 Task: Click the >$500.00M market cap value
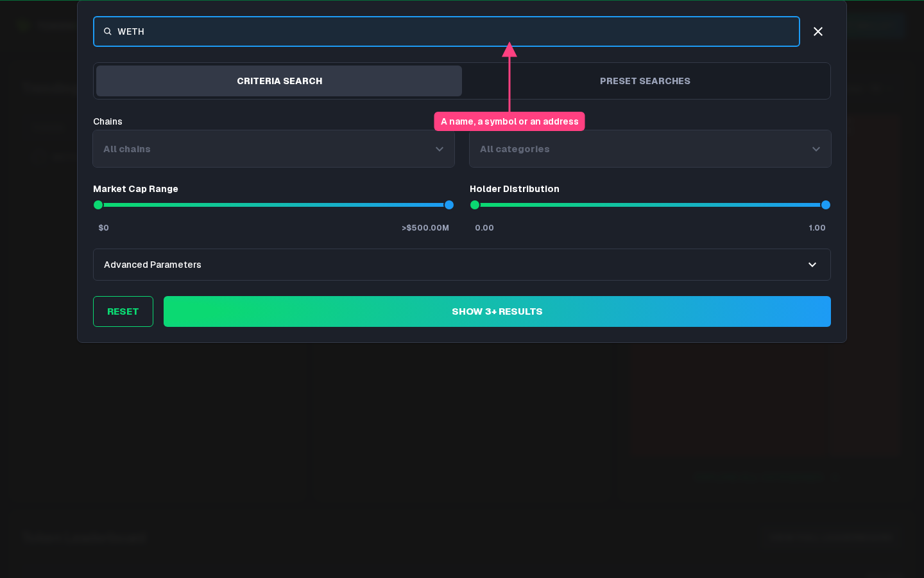click(x=425, y=228)
